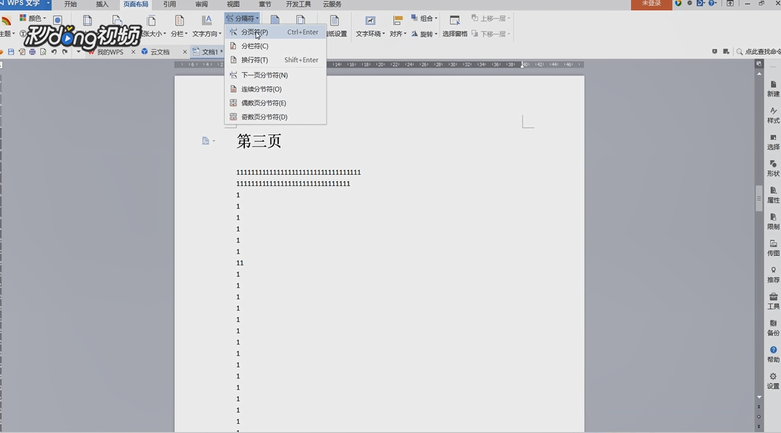Open the 章节 ribbon tab
The width and height of the screenshot is (781, 433).
(265, 4)
